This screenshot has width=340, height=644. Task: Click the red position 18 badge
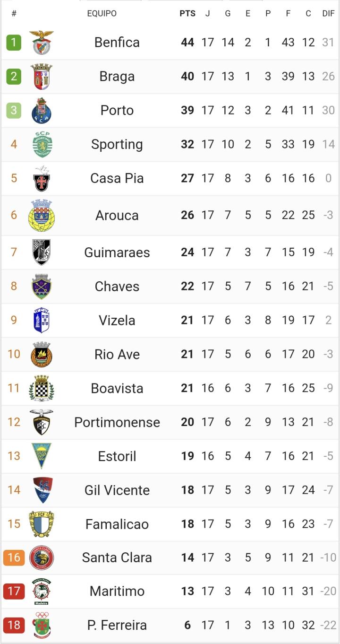click(14, 625)
